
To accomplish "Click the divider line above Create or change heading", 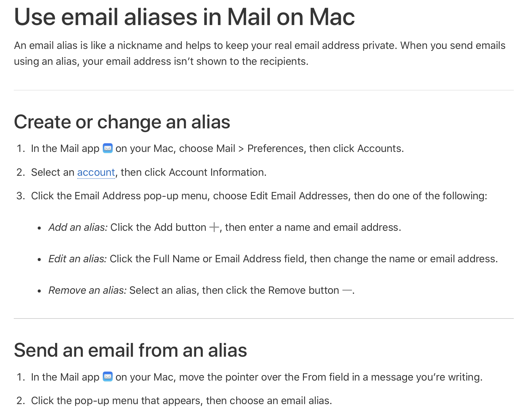I will 264,90.
